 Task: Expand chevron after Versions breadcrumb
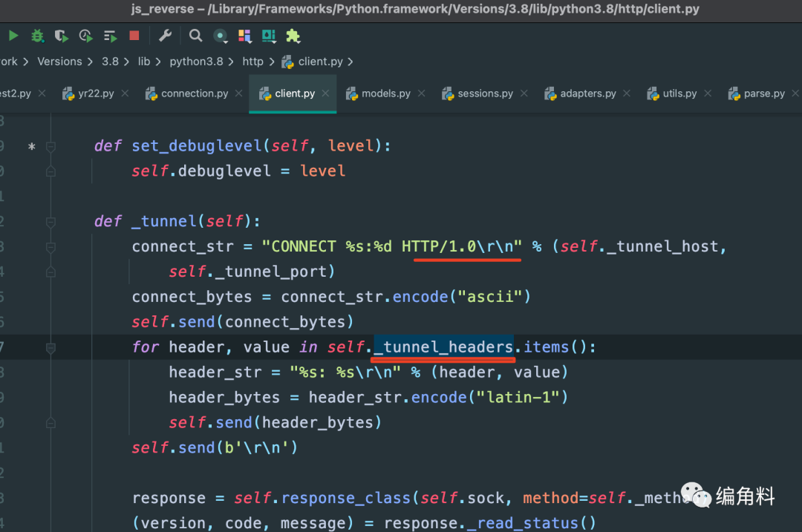[x=90, y=62]
